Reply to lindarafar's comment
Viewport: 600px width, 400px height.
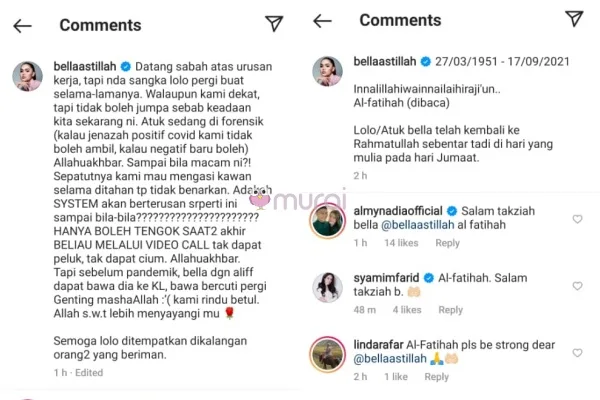point(436,377)
